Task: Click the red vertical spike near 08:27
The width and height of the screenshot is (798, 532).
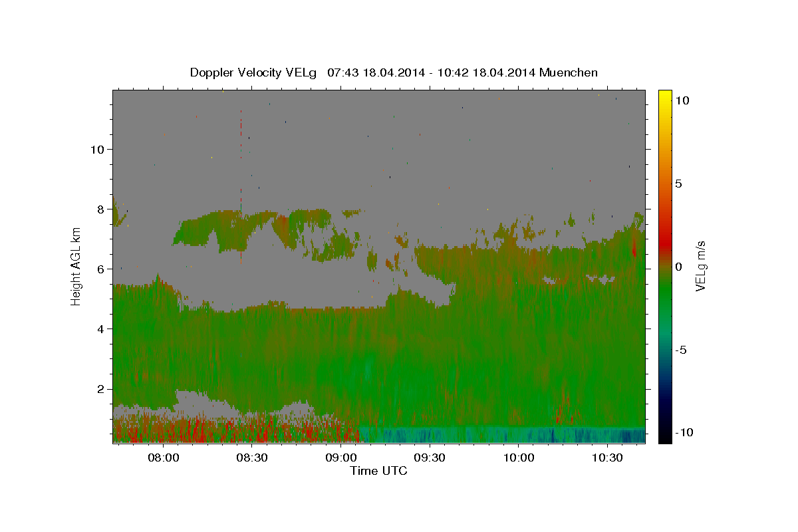Action: [x=241, y=186]
